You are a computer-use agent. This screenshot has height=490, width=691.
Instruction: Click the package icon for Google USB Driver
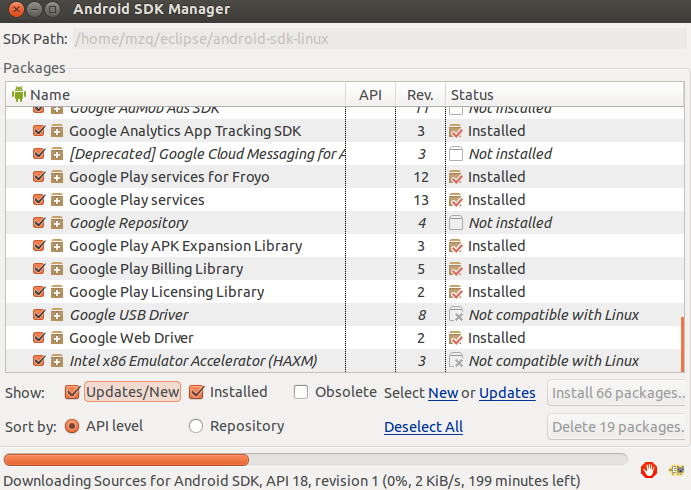click(x=57, y=315)
